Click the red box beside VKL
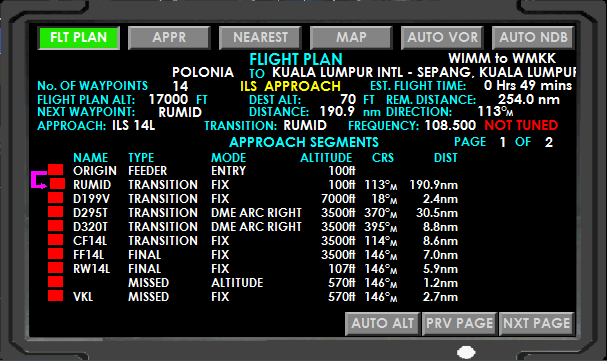Image resolution: width=607 pixels, height=361 pixels. click(x=55, y=296)
